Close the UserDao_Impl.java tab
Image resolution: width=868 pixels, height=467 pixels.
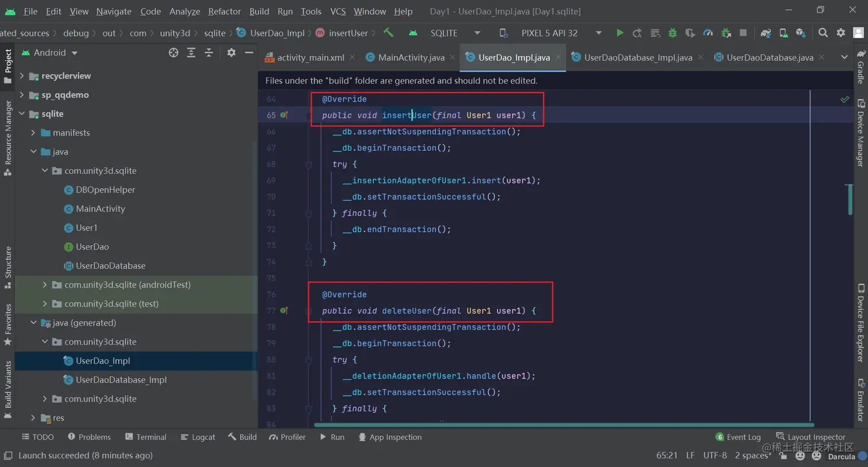point(558,57)
